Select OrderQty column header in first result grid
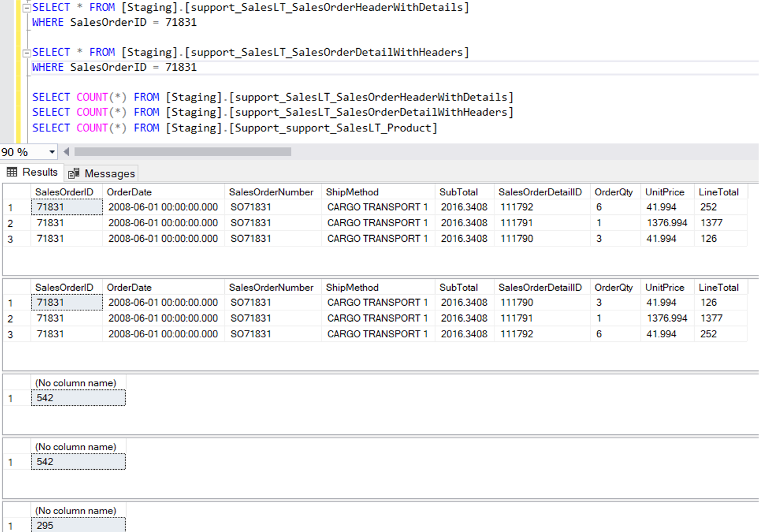 pyautogui.click(x=615, y=192)
